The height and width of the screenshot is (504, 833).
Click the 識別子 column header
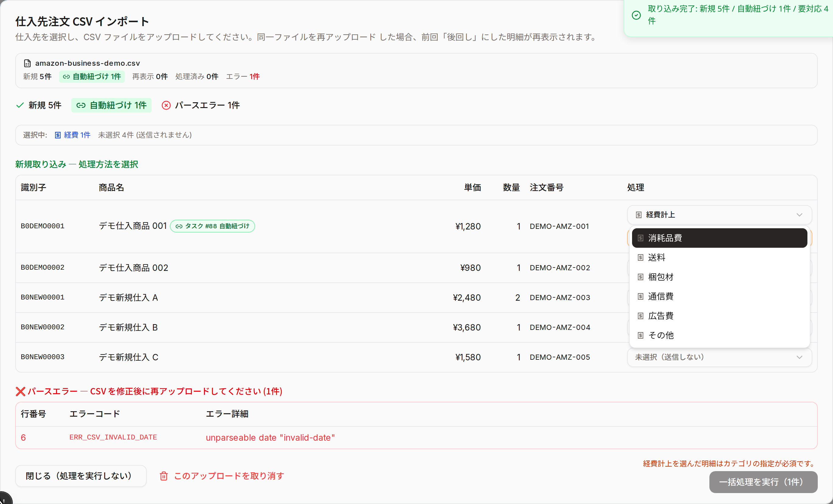33,187
